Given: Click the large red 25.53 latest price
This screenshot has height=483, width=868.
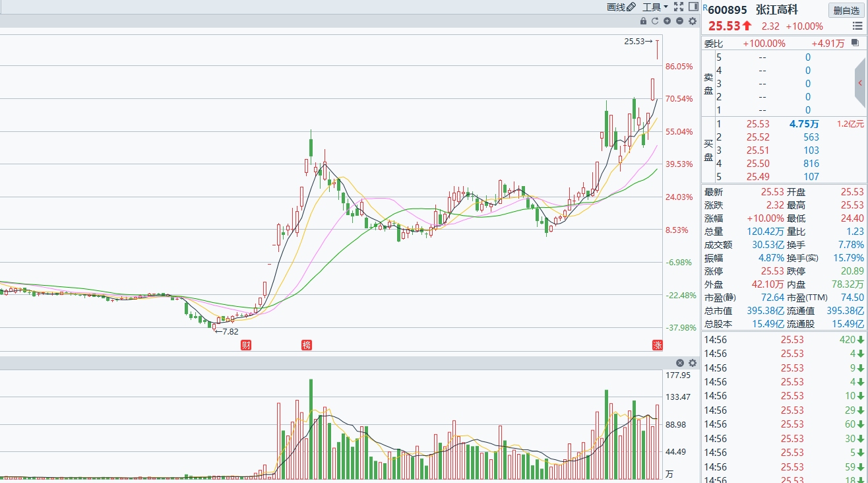Looking at the screenshot, I should coord(725,26).
